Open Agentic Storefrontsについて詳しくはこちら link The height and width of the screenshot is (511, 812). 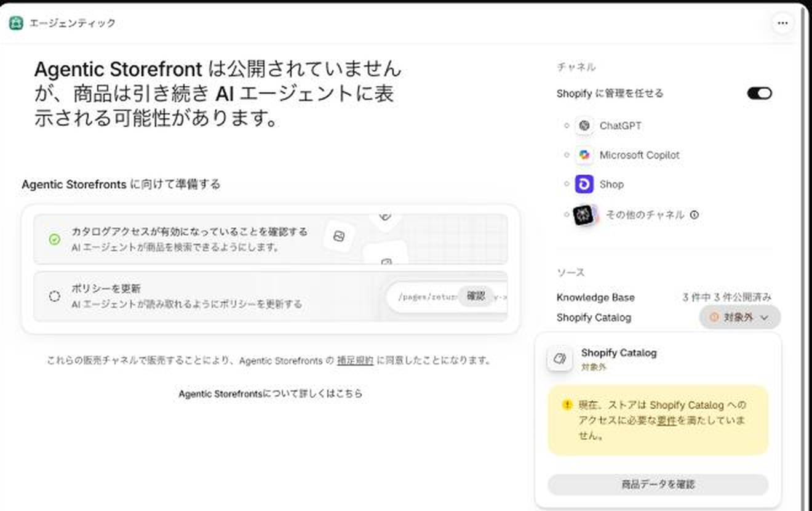coord(270,393)
